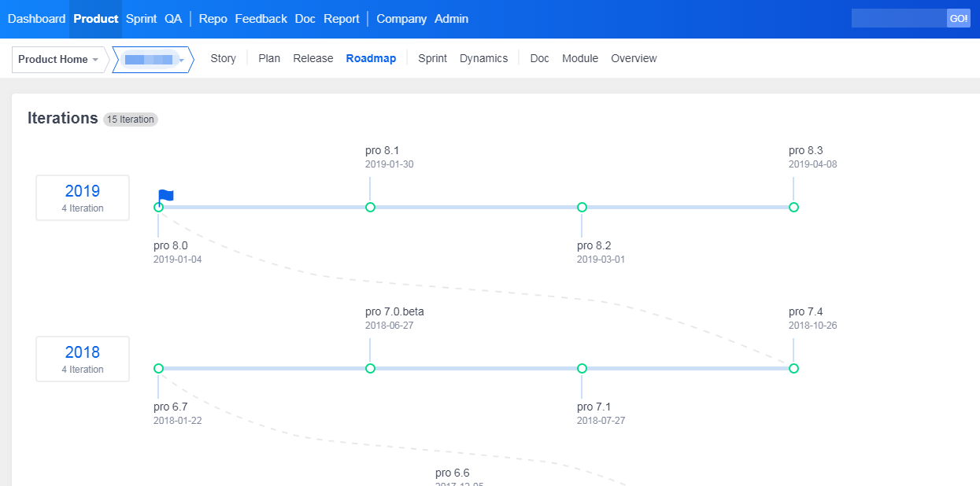This screenshot has height=486, width=980.
Task: Expand the blurred product selector dropdown
Action: click(153, 60)
